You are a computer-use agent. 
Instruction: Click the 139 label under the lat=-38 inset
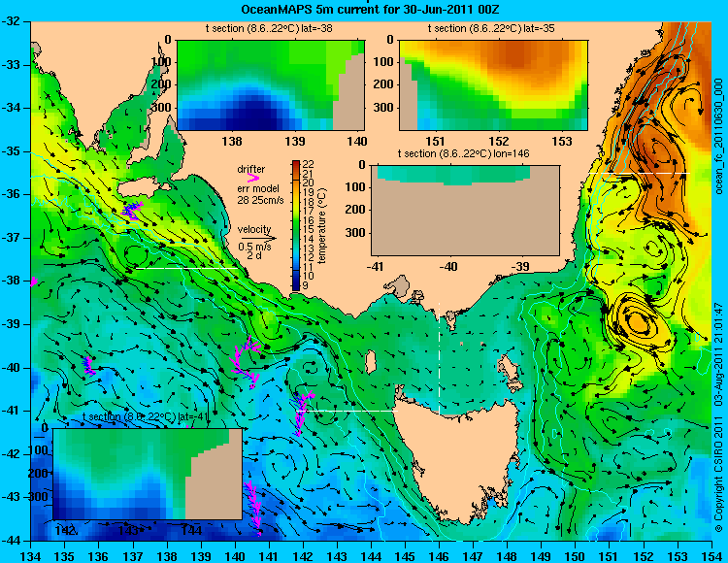(295, 141)
